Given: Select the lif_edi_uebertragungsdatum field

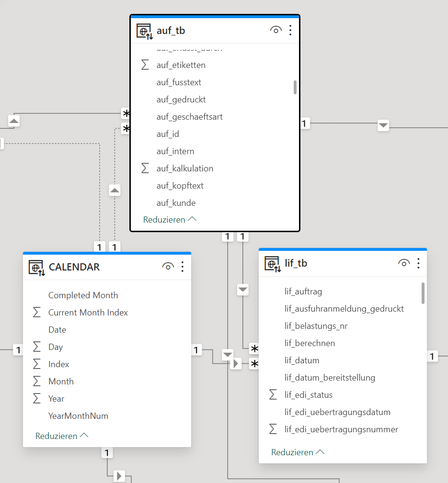Looking at the screenshot, I should [337, 412].
